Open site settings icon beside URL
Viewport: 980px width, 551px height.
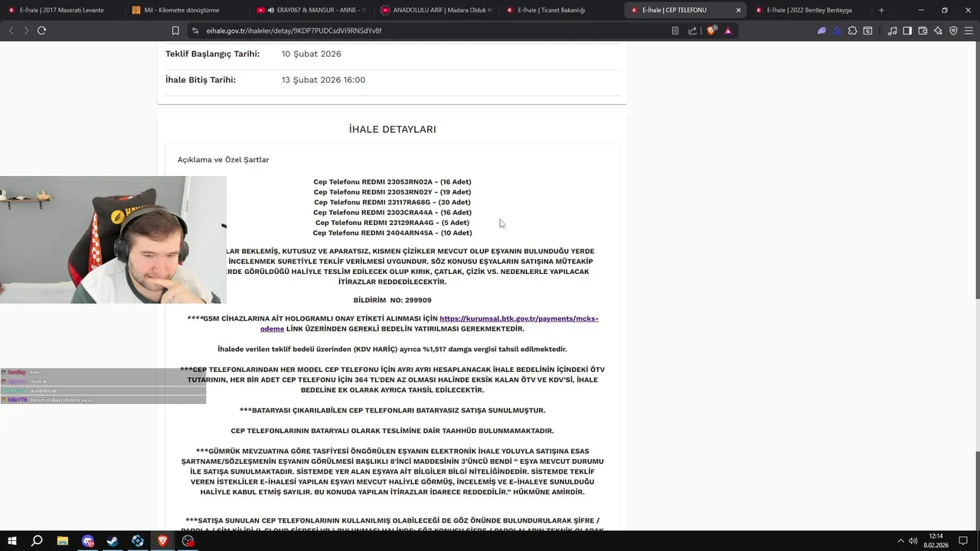coord(195,31)
